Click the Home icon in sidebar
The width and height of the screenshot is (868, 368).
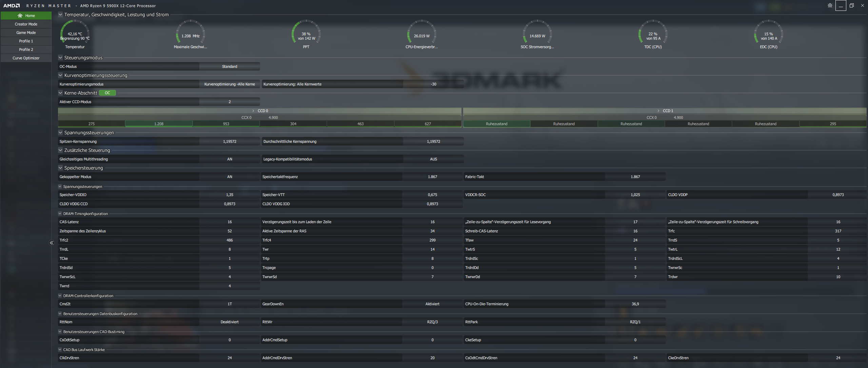[x=20, y=16]
